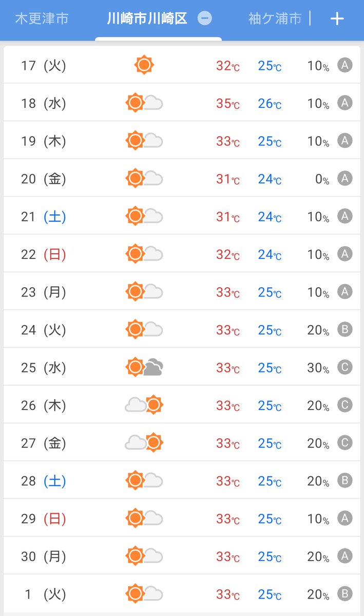The image size is (364, 616).
Task: Click the sun-and-cloud icon for 18 (水)
Action: 144,103
